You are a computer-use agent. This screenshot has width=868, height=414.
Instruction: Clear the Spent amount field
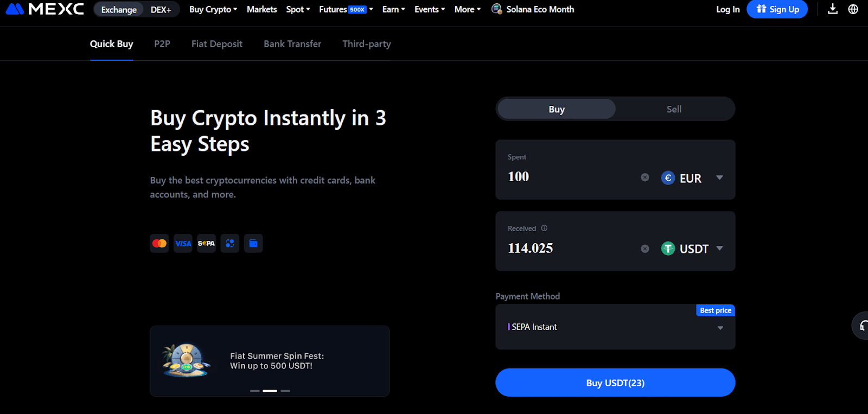coord(645,177)
